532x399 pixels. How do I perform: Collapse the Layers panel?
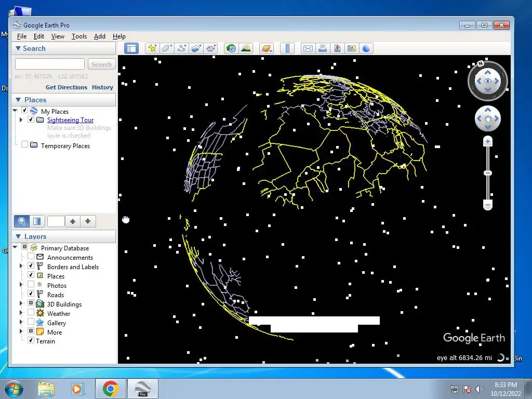pyautogui.click(x=18, y=236)
